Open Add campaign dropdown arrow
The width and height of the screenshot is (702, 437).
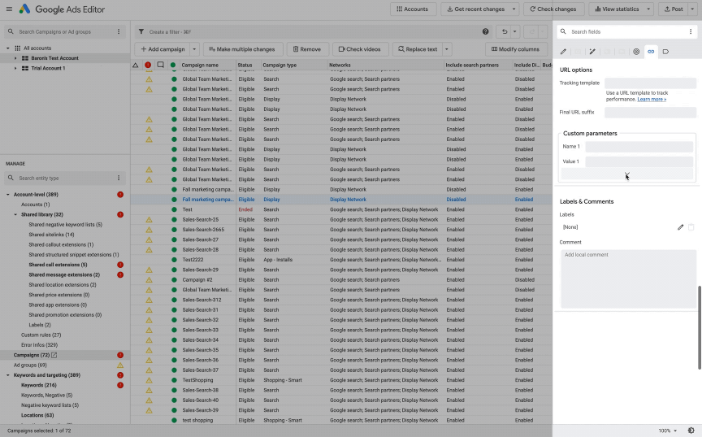tap(194, 49)
